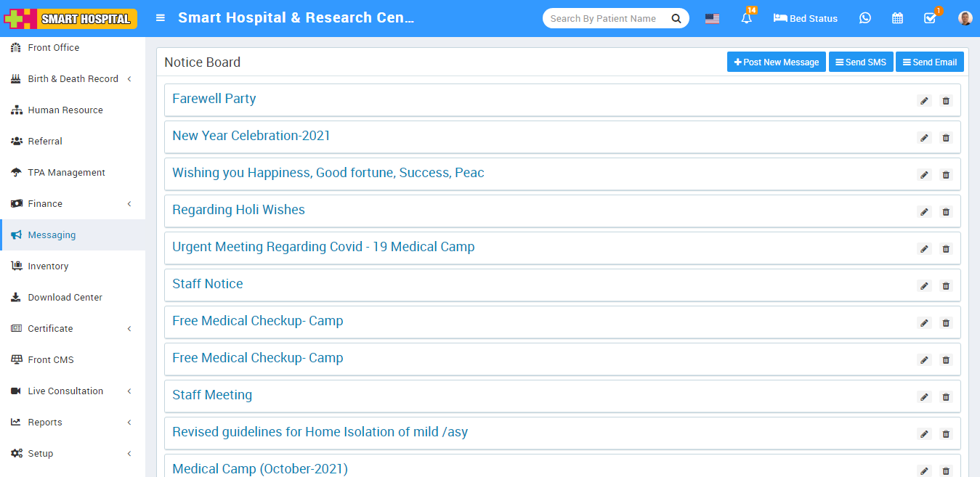Click the US flag language icon

pos(712,19)
